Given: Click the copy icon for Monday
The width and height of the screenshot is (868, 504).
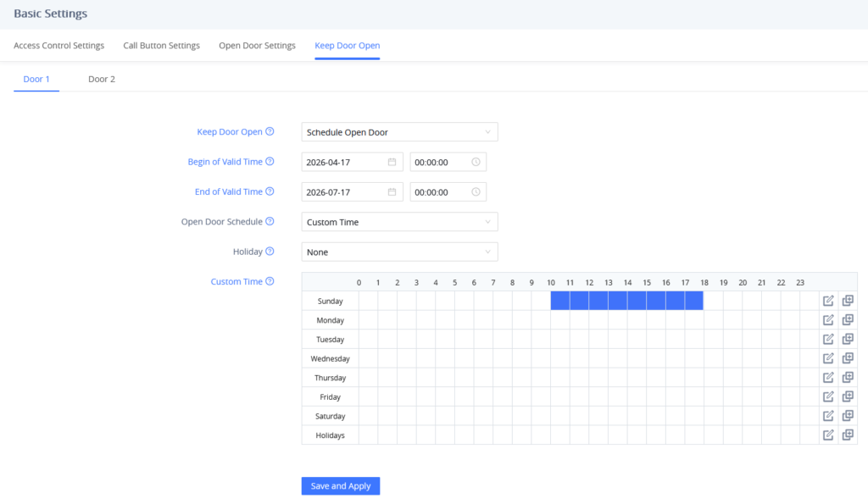Looking at the screenshot, I should click(x=848, y=320).
